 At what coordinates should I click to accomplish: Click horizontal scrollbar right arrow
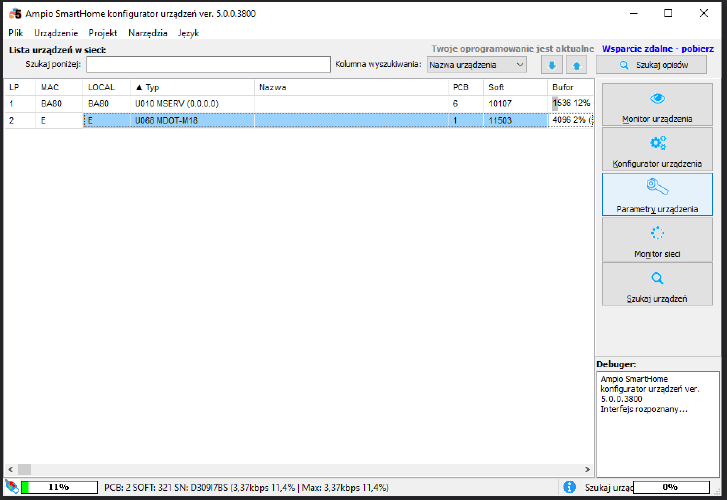(587, 469)
